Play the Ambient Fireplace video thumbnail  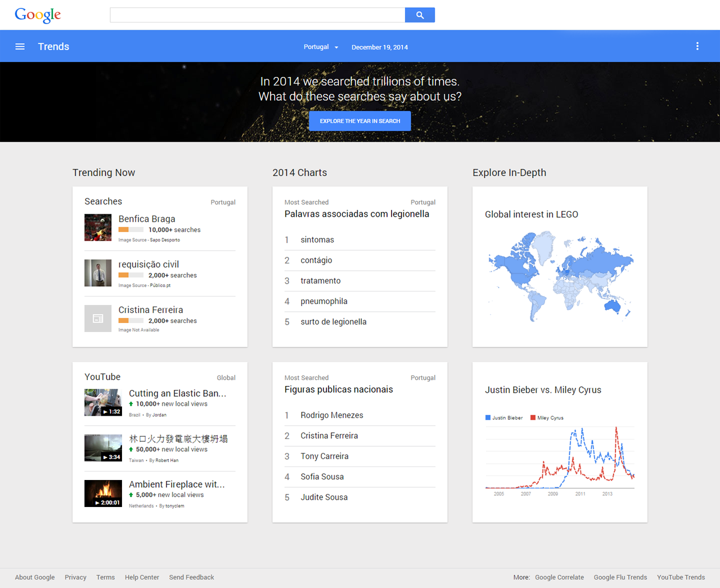pos(103,493)
